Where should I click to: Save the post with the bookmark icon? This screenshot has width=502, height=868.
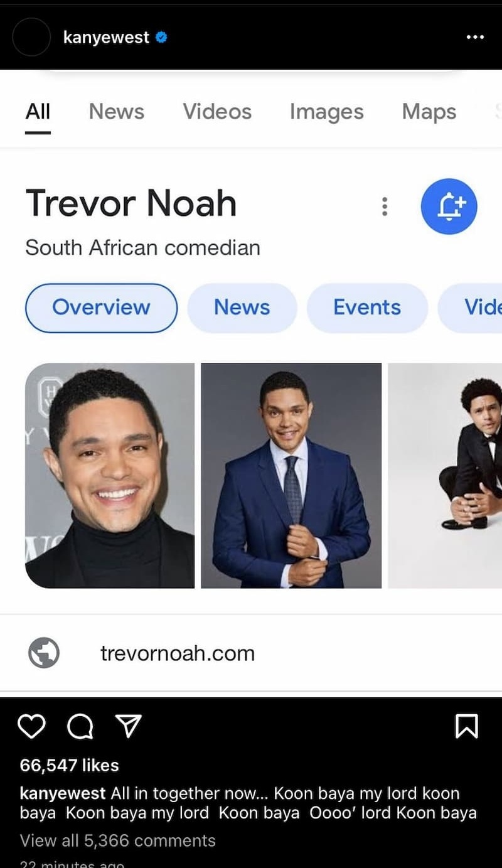(466, 726)
